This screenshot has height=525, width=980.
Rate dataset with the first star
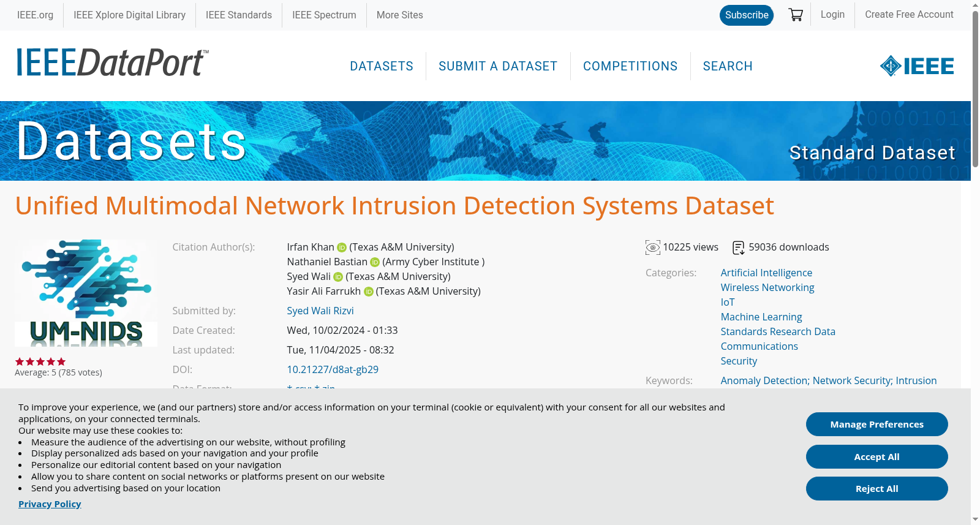(x=20, y=361)
